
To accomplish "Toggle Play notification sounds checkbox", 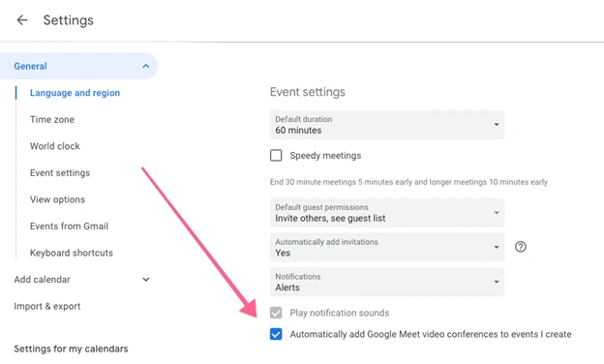I will point(276,313).
